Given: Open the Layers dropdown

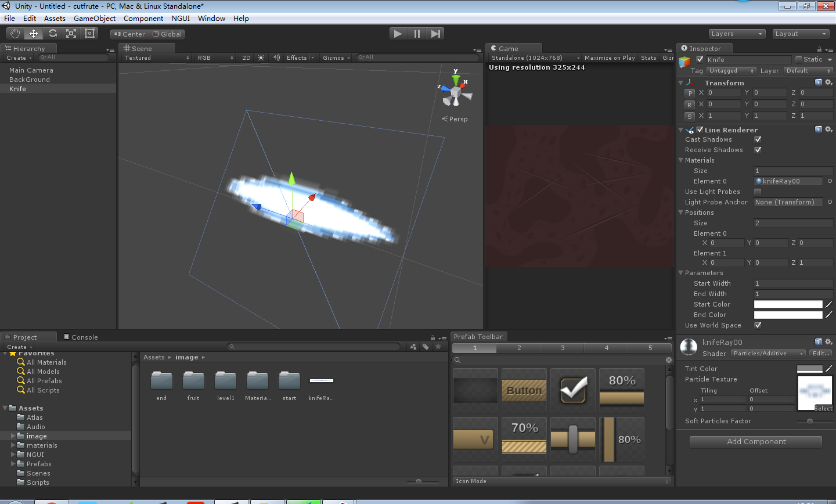Looking at the screenshot, I should click(737, 34).
